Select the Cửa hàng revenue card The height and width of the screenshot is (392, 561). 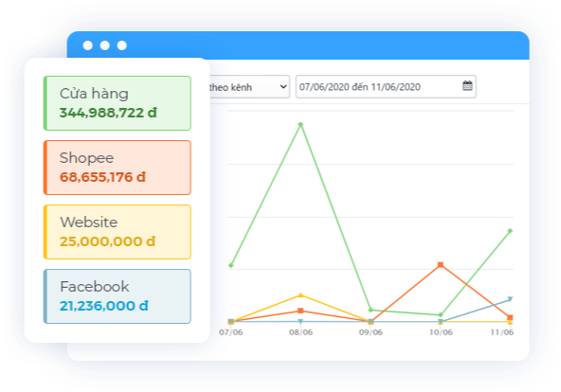tap(118, 103)
